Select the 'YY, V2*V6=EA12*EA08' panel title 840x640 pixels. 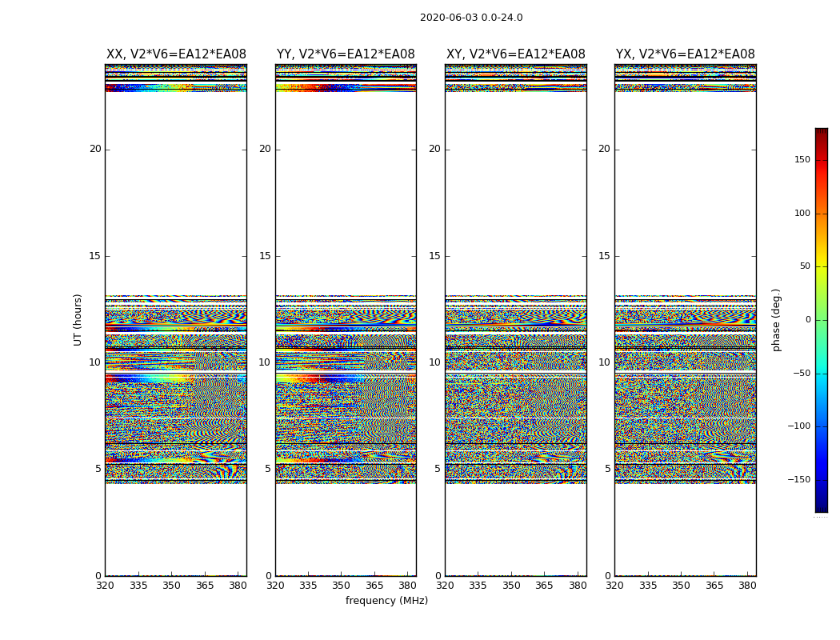click(x=346, y=54)
